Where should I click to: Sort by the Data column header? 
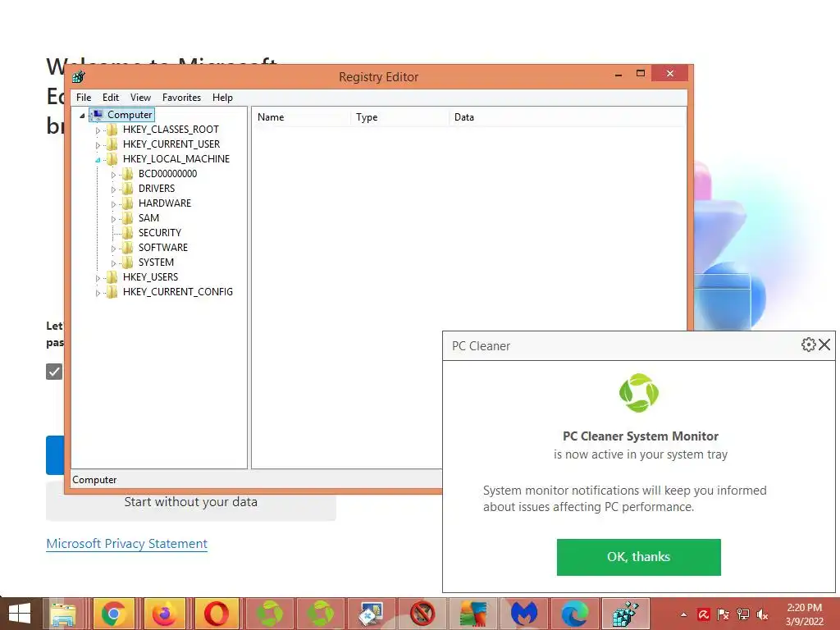tap(568, 117)
